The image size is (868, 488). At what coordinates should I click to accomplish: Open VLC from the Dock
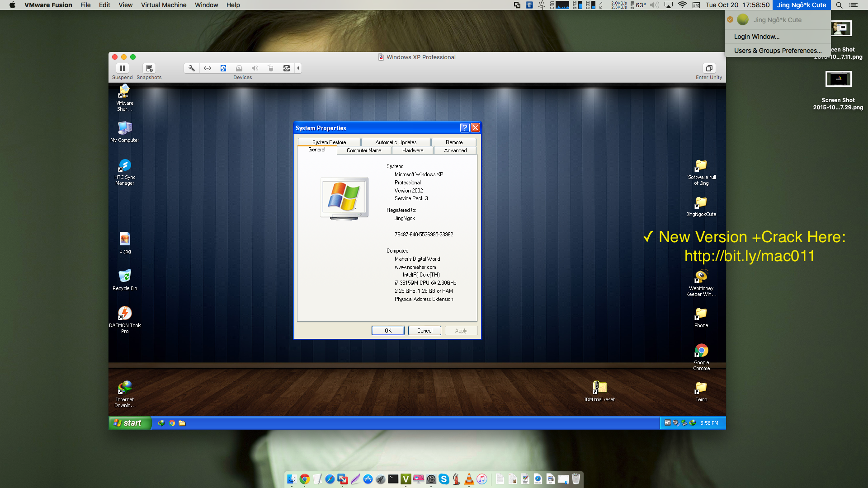pyautogui.click(x=469, y=479)
